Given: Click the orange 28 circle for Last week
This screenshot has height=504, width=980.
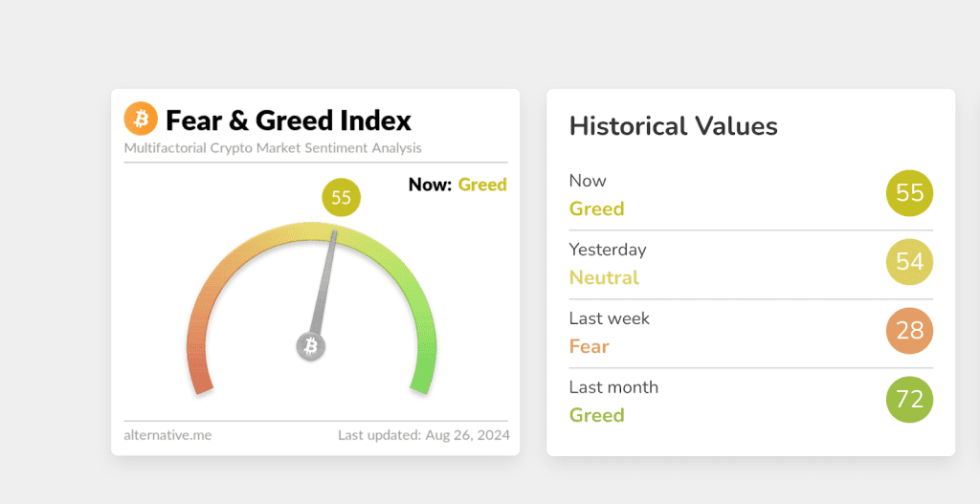Looking at the screenshot, I should pyautogui.click(x=909, y=331).
